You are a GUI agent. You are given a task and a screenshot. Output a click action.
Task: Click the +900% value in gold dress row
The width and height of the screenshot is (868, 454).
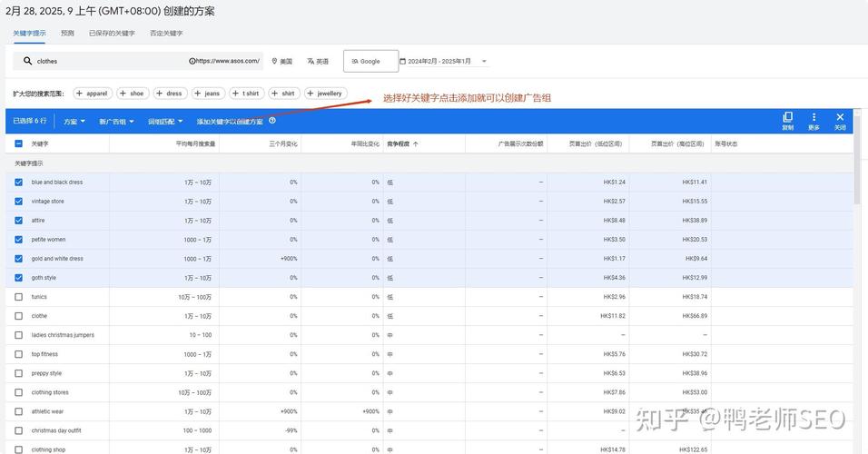(x=289, y=259)
